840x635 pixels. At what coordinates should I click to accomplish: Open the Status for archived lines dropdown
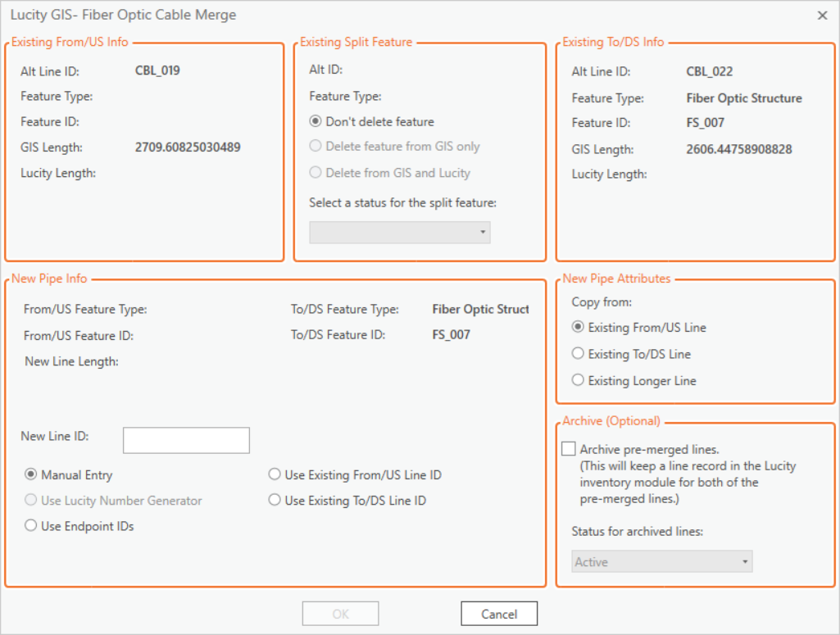pos(661,561)
